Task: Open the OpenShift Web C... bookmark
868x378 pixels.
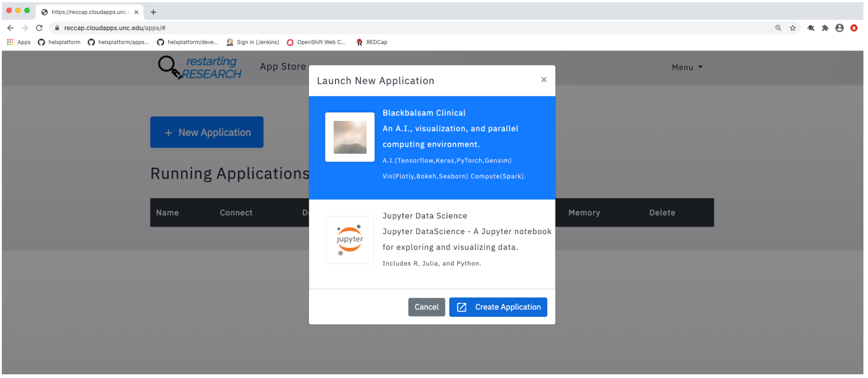Action: pyautogui.click(x=316, y=42)
